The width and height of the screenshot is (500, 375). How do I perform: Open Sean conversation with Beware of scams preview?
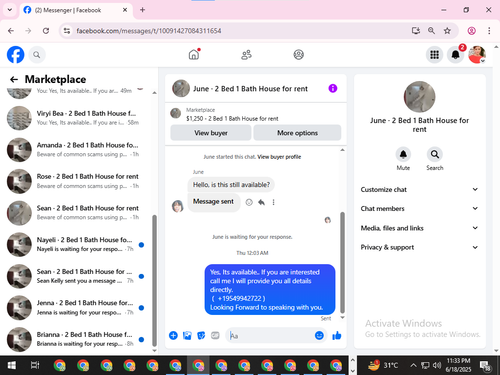point(76,213)
